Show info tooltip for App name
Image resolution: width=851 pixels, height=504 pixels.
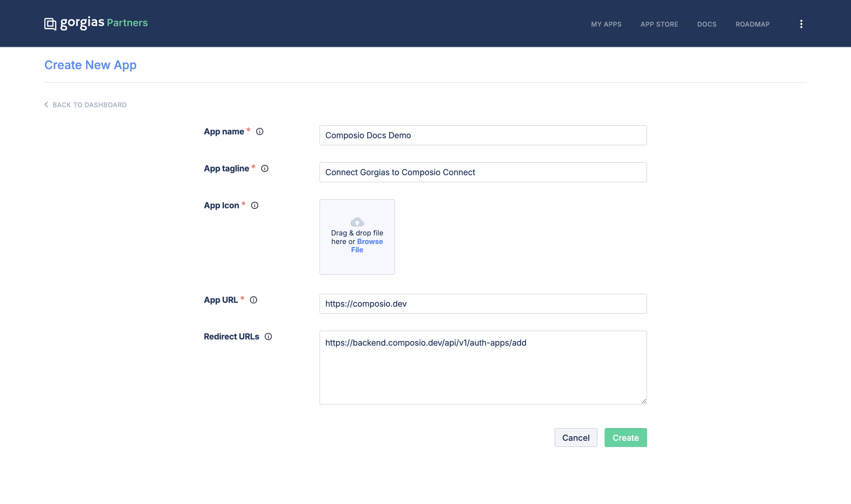pos(259,131)
